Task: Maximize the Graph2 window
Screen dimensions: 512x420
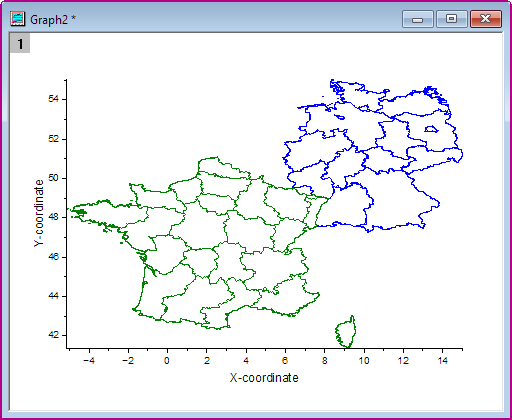Action: coord(452,19)
